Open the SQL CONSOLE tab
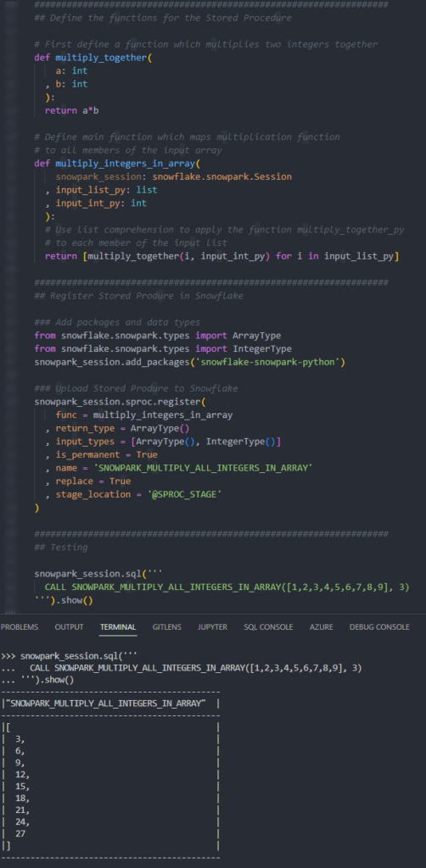This screenshot has width=426, height=868. [268, 627]
